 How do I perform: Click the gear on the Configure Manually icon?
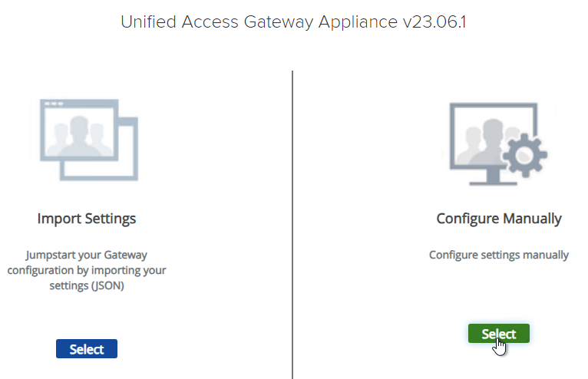pos(525,155)
